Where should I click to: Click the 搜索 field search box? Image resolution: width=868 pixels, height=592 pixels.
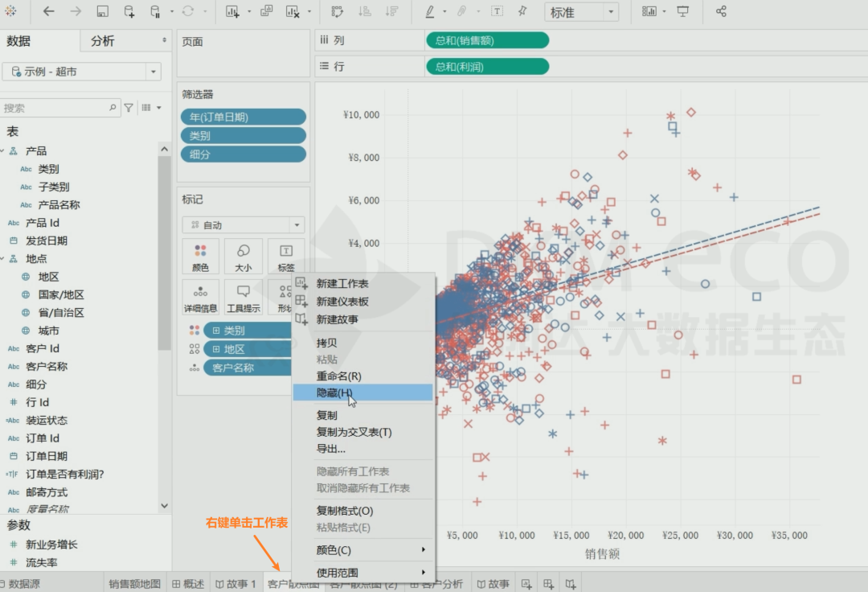coord(56,107)
